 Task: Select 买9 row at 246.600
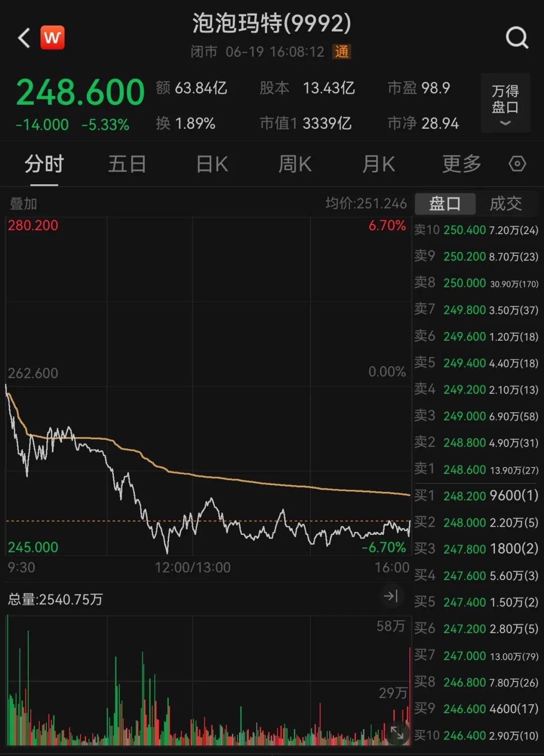point(476,709)
